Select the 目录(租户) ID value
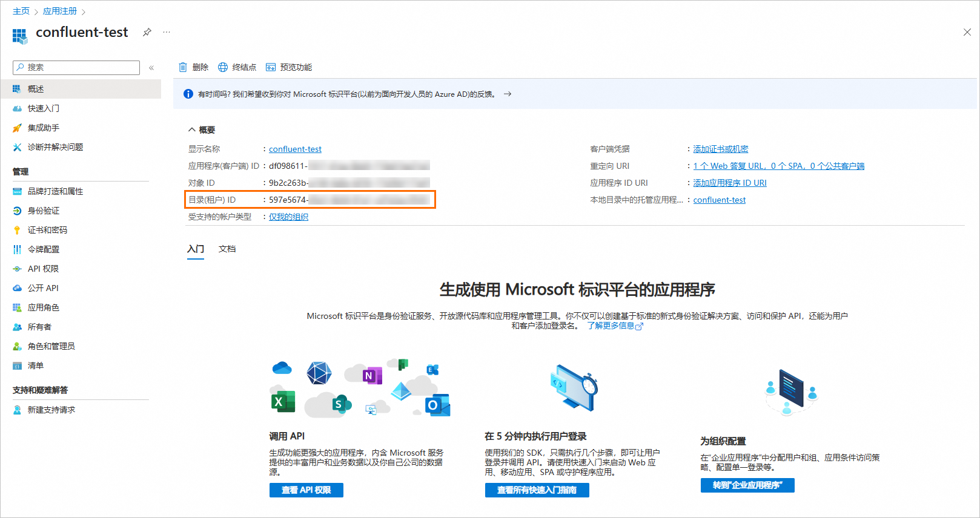This screenshot has height=518, width=980. point(349,200)
